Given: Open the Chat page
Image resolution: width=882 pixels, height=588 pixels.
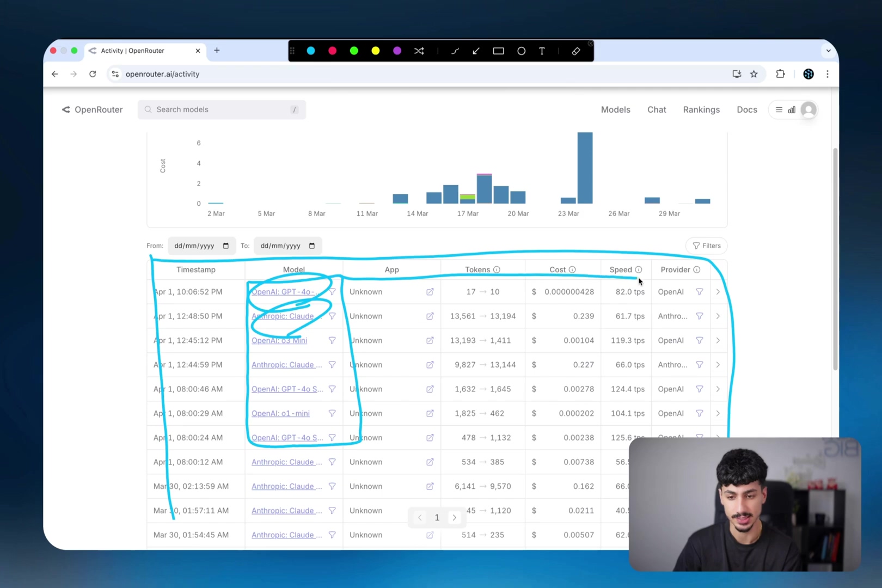Looking at the screenshot, I should (657, 109).
